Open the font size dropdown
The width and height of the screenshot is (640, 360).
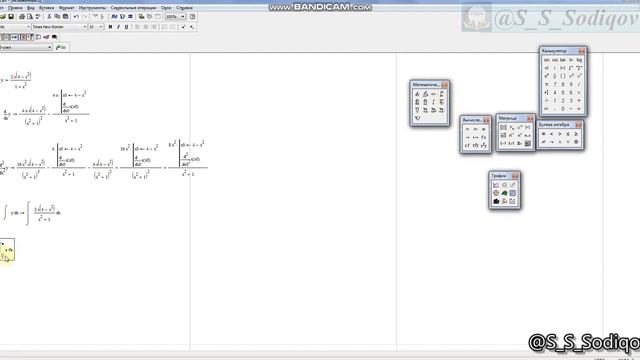pos(101,27)
